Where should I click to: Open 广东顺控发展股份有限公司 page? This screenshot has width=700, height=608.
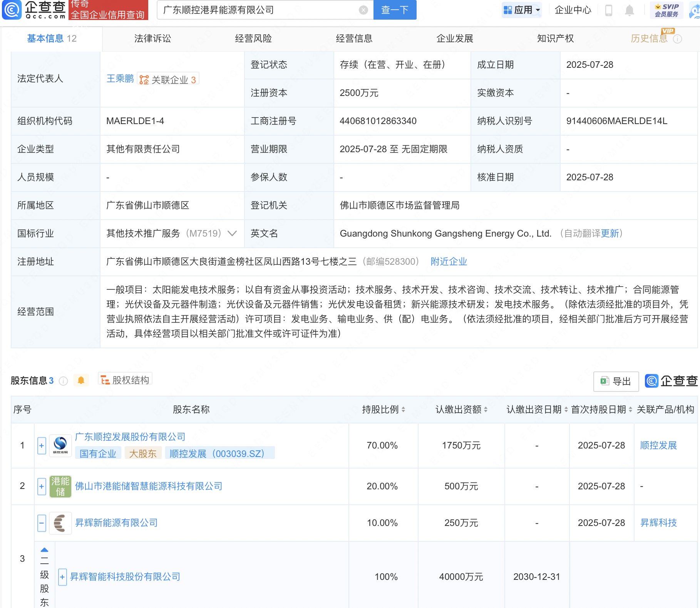pos(130,437)
